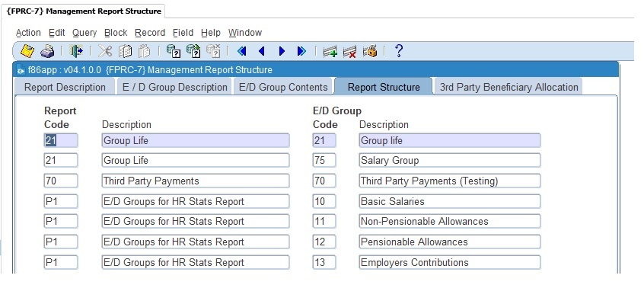Click the blue question mark Help icon

click(x=398, y=51)
